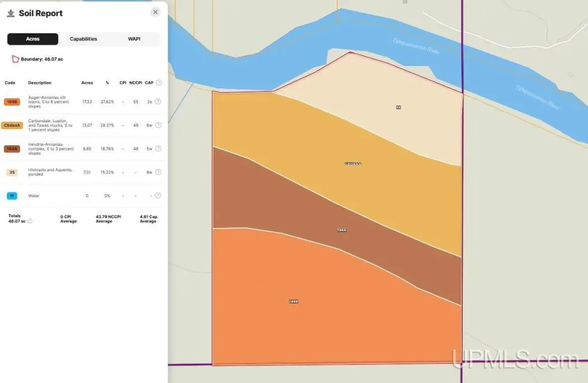Click the Boundary polygon icon

point(16,59)
